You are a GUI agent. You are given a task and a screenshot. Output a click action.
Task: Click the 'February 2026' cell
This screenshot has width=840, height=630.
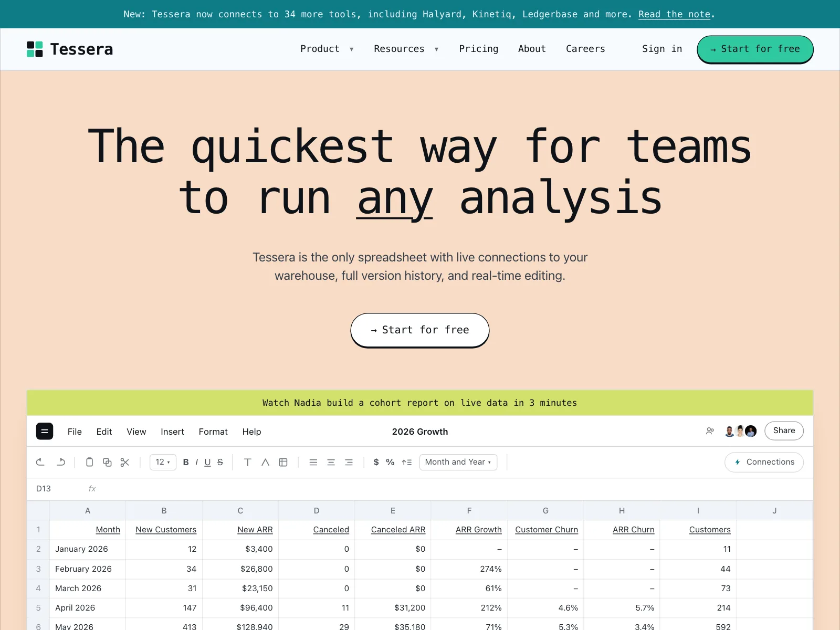88,569
